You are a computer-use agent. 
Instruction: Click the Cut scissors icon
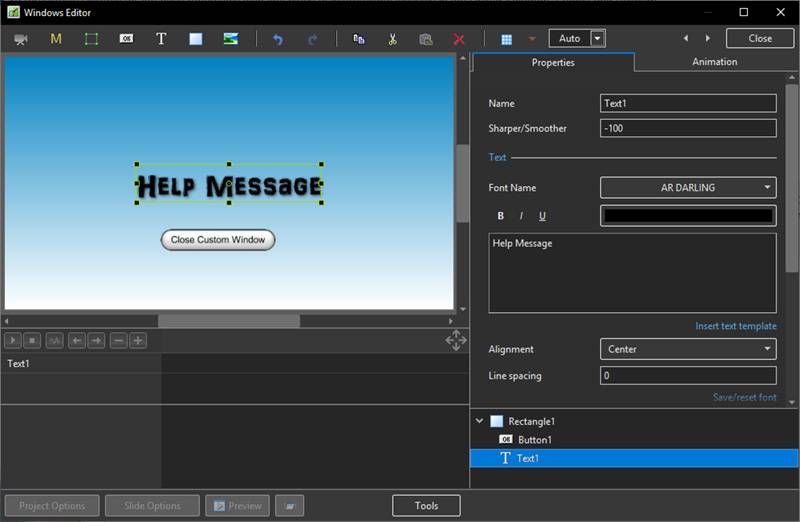(393, 39)
